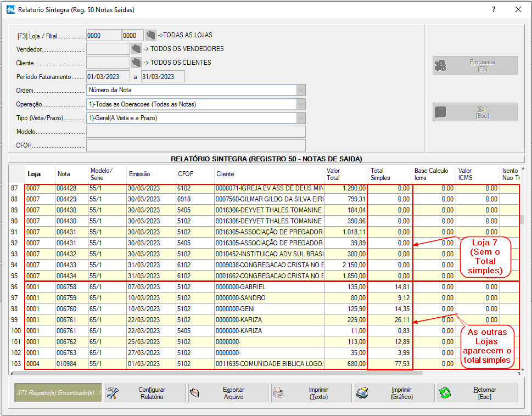The width and height of the screenshot is (532, 416).
Task: Click the printer icon for Imprimir (Texto)
Action: coord(278,393)
